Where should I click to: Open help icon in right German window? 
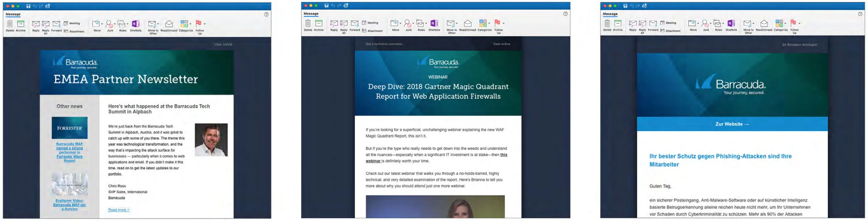tap(860, 14)
